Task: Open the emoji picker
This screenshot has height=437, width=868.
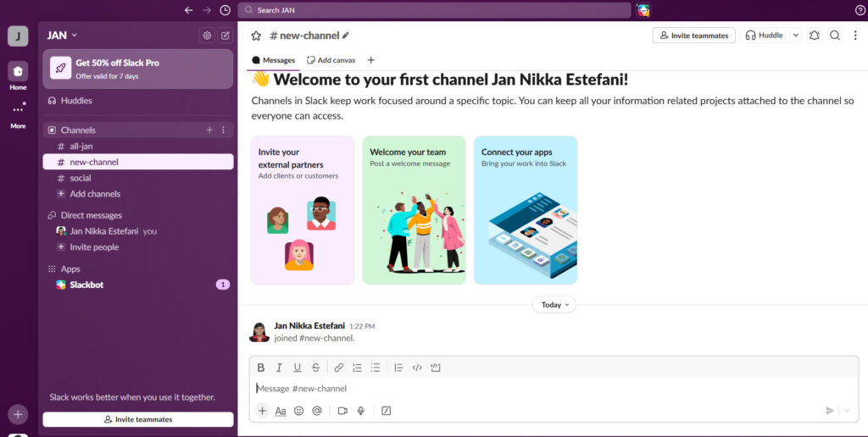Action: coord(299,411)
